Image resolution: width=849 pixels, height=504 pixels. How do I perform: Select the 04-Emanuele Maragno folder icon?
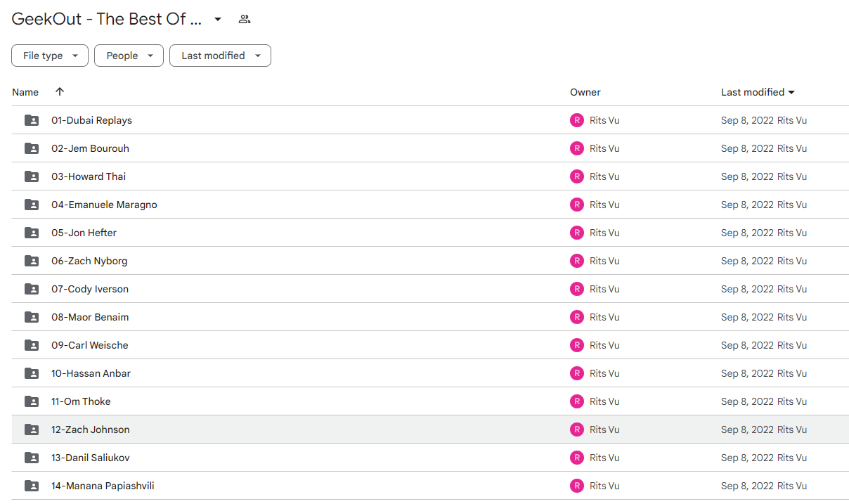tap(32, 205)
